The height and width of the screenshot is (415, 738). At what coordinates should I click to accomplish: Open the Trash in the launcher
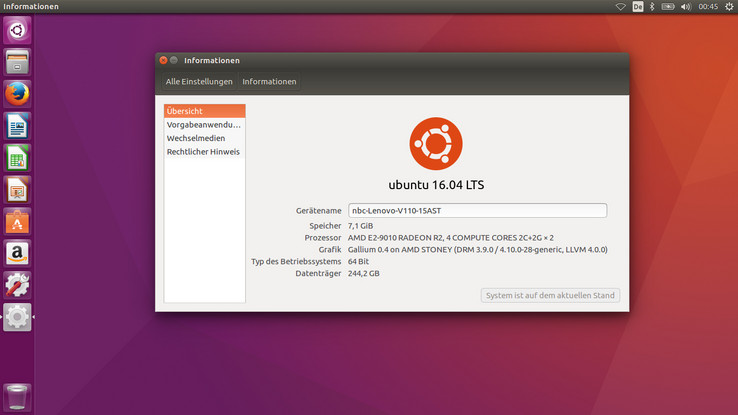click(x=17, y=397)
